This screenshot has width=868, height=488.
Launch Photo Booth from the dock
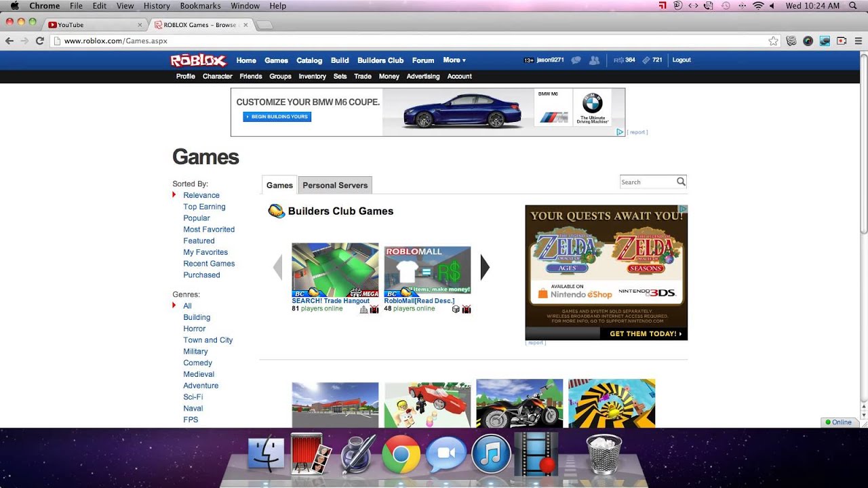(x=311, y=453)
